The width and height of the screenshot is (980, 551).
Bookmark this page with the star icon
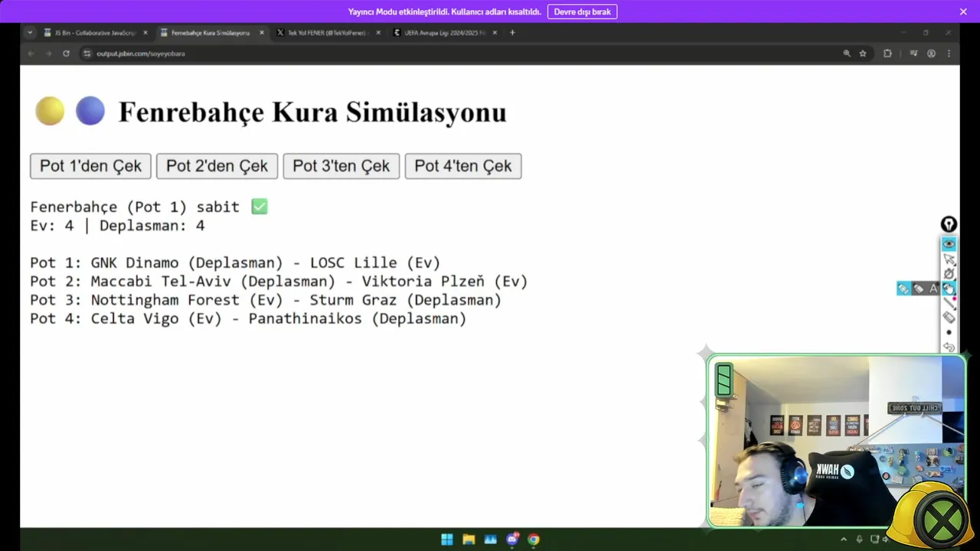point(863,54)
